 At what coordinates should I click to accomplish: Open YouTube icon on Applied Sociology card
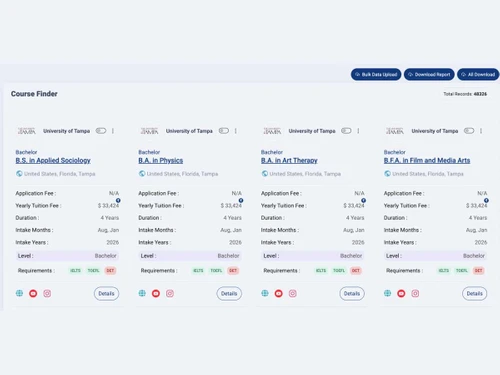click(x=33, y=293)
